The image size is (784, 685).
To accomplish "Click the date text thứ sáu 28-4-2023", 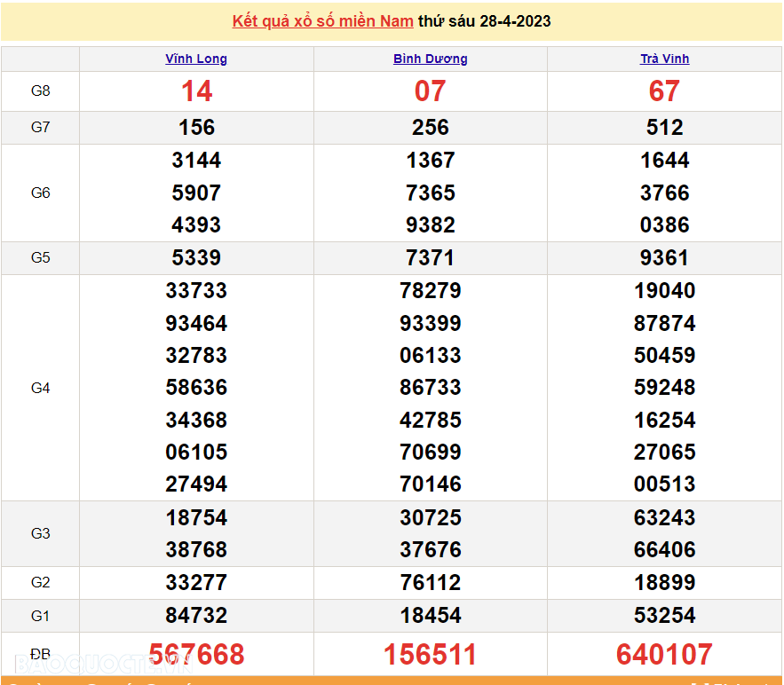I will [485, 21].
